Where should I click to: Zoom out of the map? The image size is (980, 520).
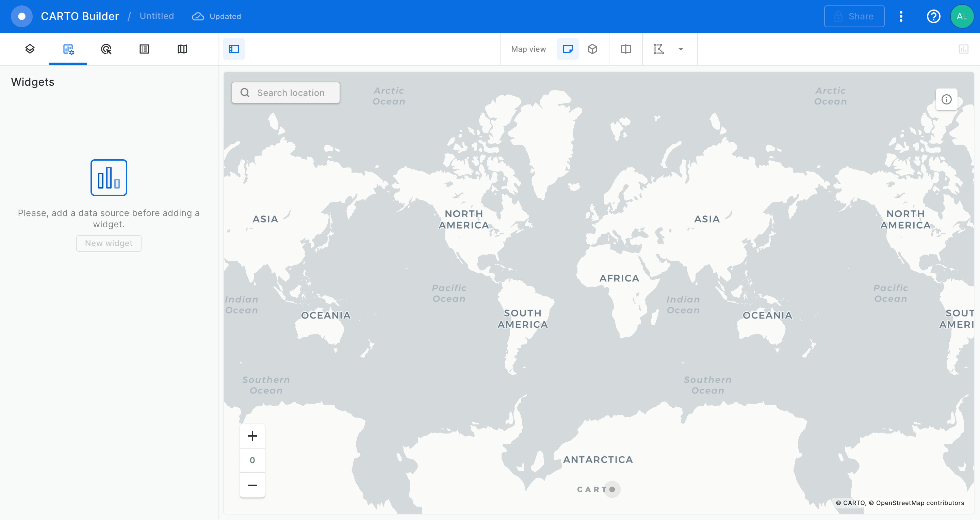252,485
